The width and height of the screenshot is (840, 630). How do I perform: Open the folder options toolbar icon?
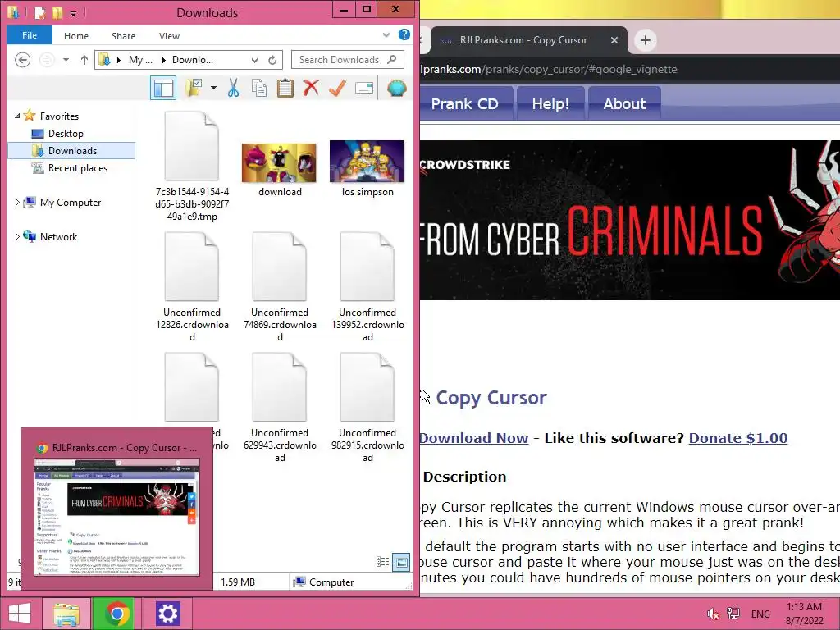[x=194, y=88]
